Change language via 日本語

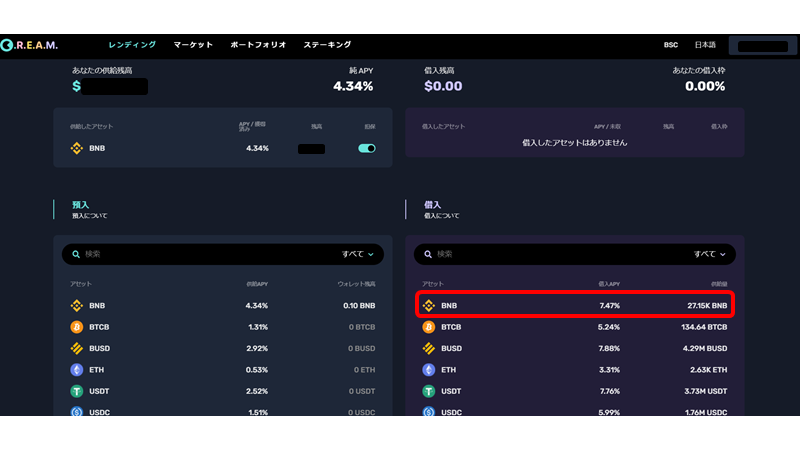[705, 45]
